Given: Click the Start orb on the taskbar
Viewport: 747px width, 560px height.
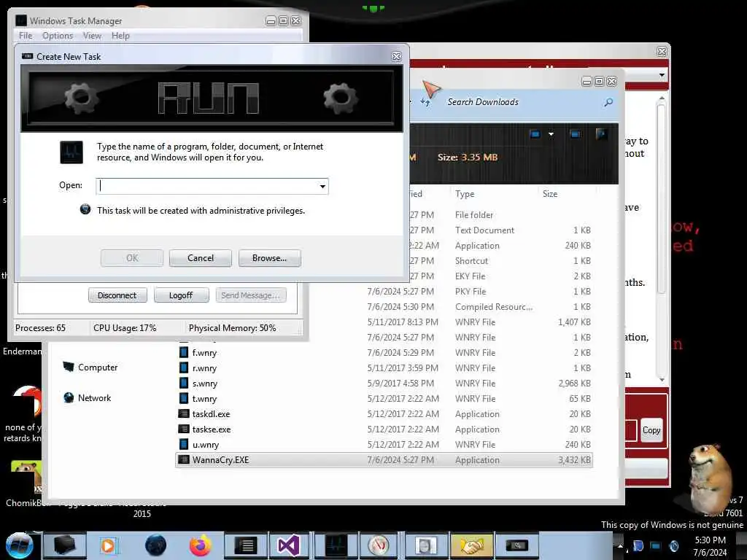Looking at the screenshot, I should tap(19, 545).
